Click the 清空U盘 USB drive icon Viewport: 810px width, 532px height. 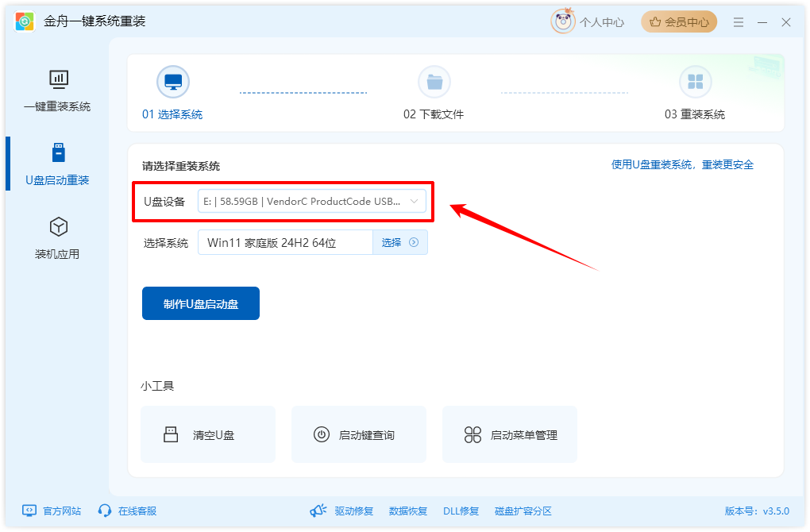171,434
